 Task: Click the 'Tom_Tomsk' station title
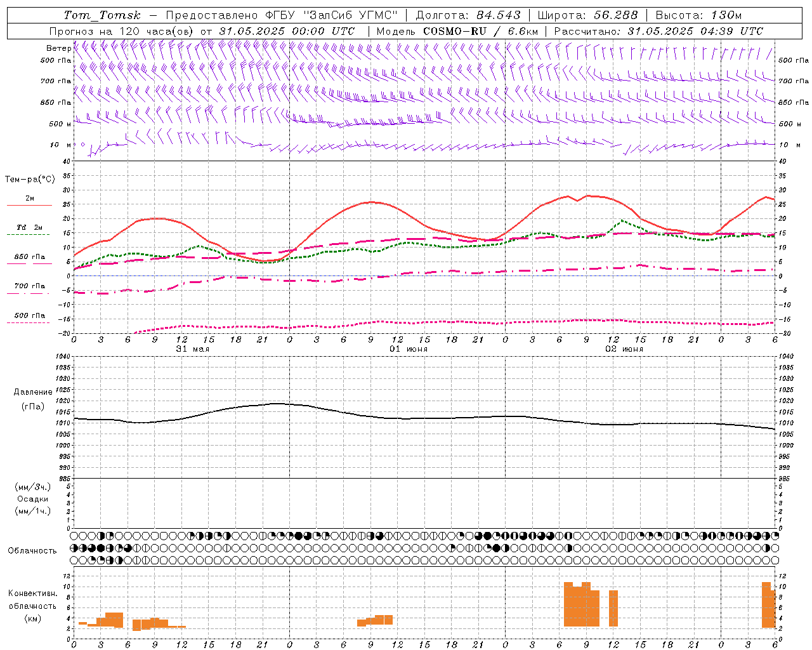tap(102, 15)
